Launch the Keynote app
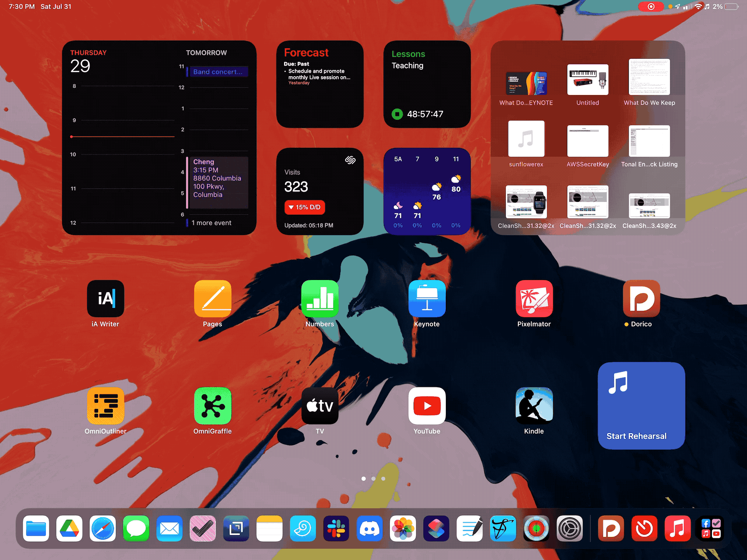This screenshot has height=560, width=747. click(427, 298)
